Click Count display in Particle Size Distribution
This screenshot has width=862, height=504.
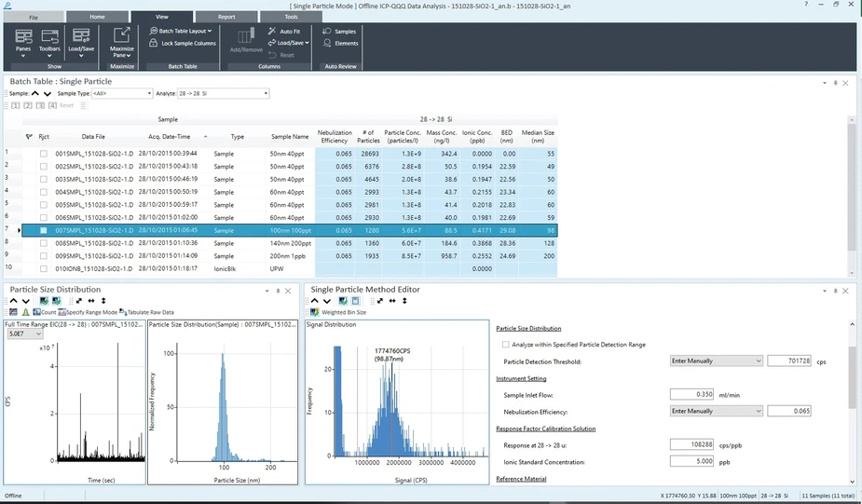pyautogui.click(x=45, y=312)
